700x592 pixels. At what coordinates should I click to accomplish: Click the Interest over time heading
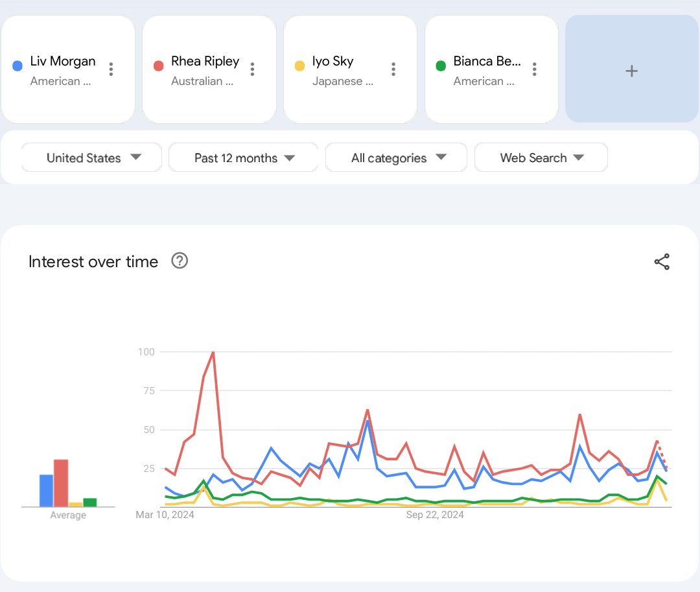(x=93, y=261)
